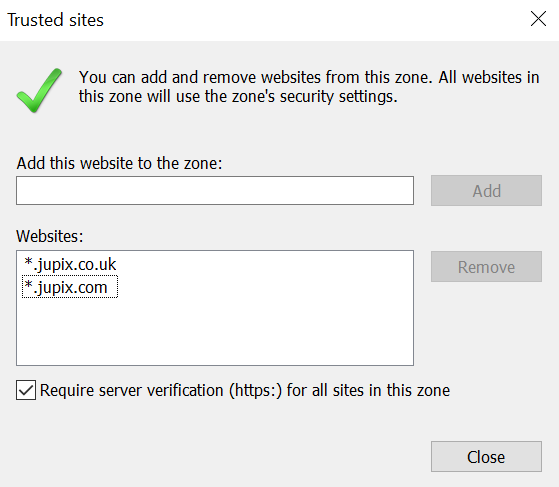Click the dotted focus box around *.jupix.com
559x487 pixels.
(70, 286)
